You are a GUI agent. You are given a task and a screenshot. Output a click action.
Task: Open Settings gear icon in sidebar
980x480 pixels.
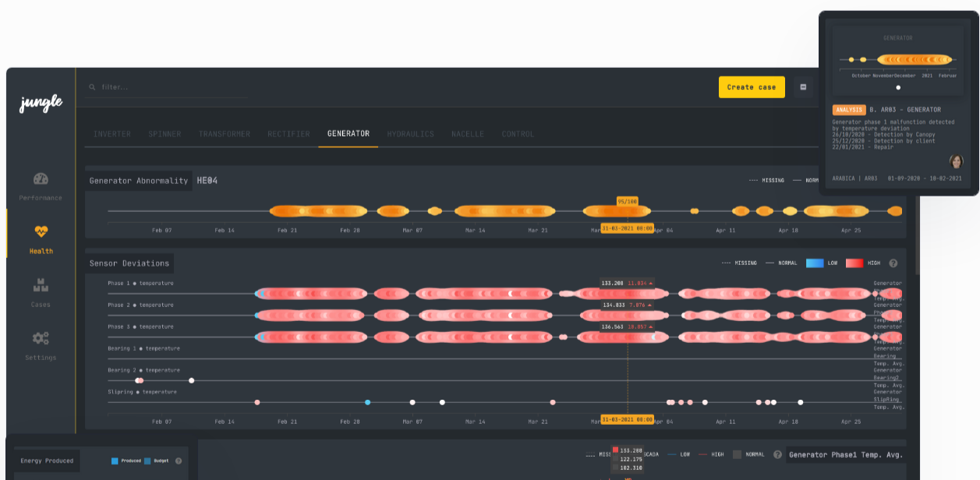click(x=41, y=338)
